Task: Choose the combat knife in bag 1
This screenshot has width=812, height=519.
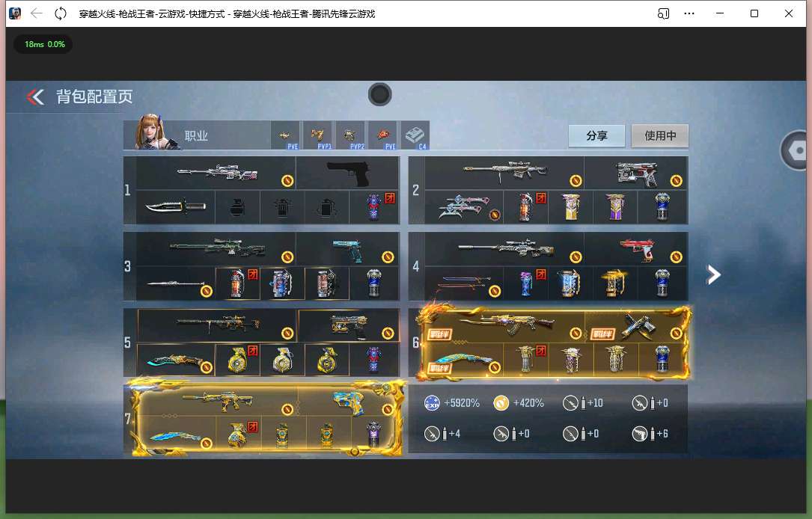Action: [x=176, y=207]
